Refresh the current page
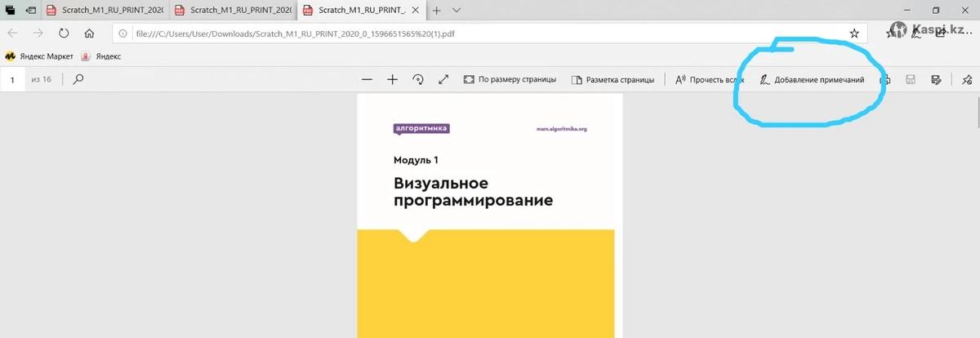This screenshot has width=980, height=338. tap(64, 33)
